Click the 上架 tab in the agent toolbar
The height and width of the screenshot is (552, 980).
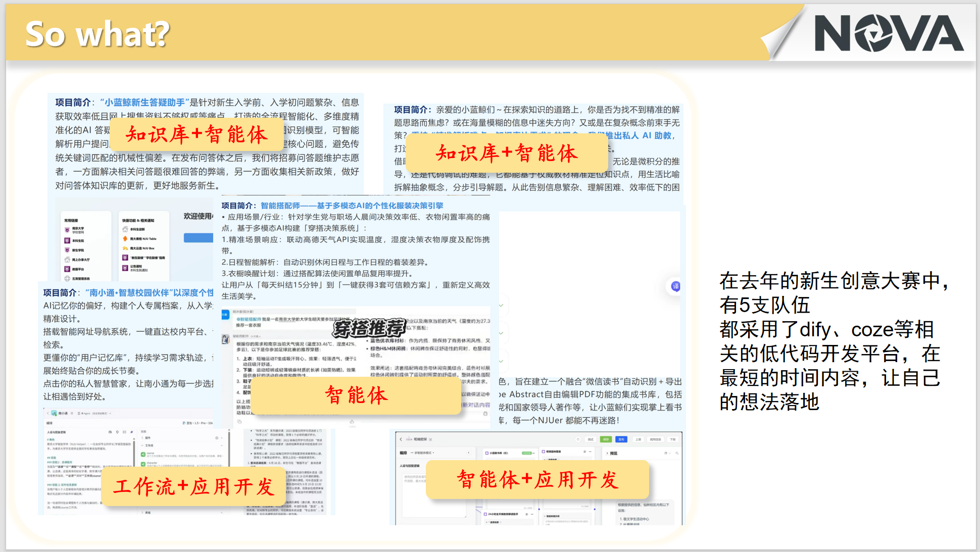point(638,439)
